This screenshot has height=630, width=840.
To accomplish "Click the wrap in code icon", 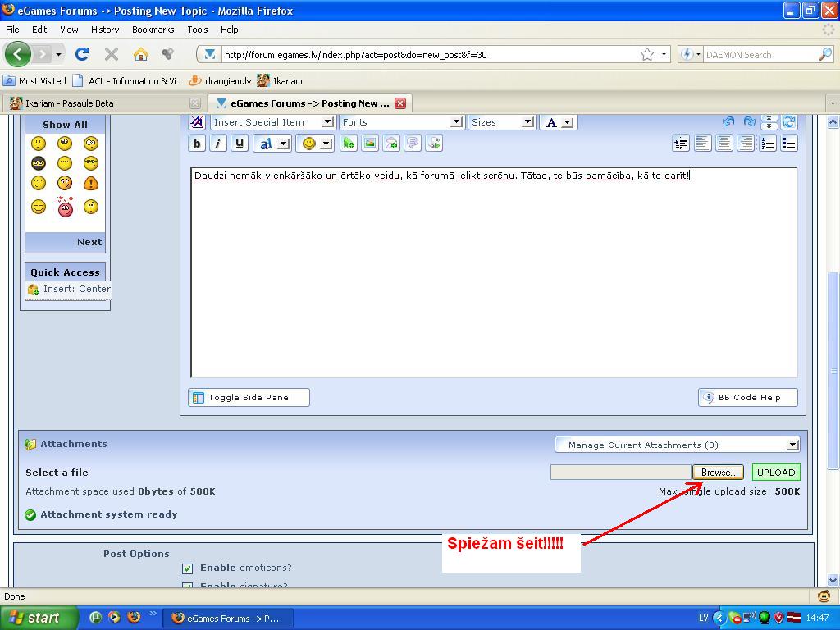I will point(434,144).
